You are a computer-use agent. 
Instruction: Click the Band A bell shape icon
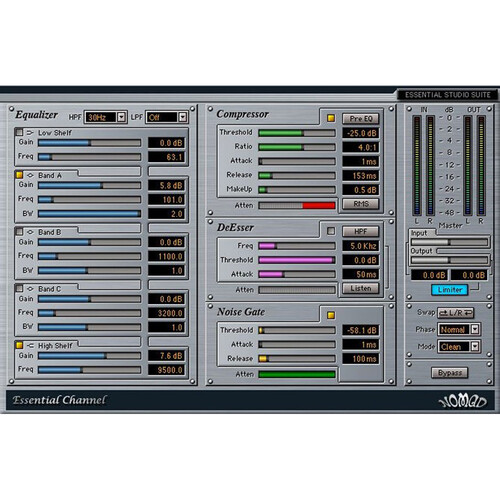click(30, 175)
